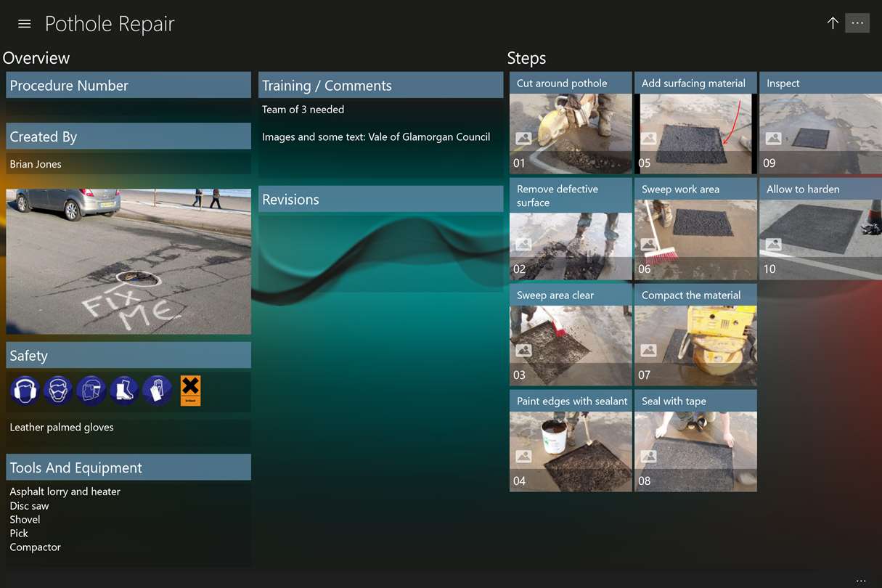
Task: Open step 04 Paint edges with sealant
Action: coord(571,441)
